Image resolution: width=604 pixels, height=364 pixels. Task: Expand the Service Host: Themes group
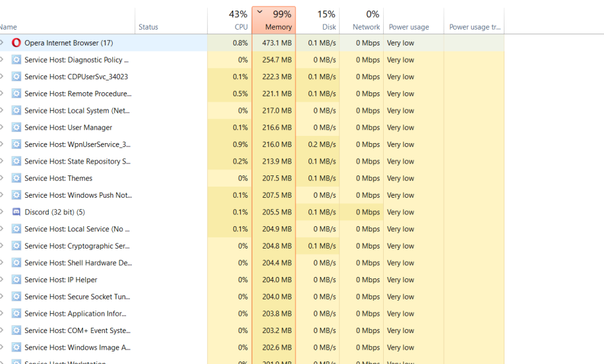(1, 177)
